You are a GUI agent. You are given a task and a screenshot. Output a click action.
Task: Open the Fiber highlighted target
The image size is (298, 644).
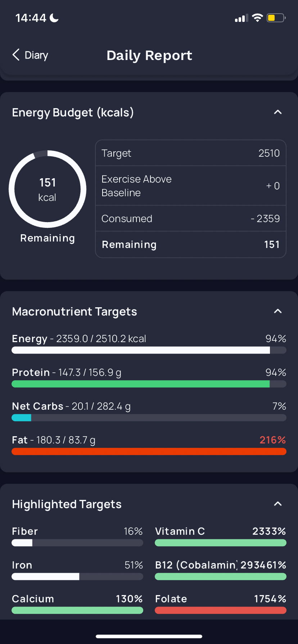(77, 537)
